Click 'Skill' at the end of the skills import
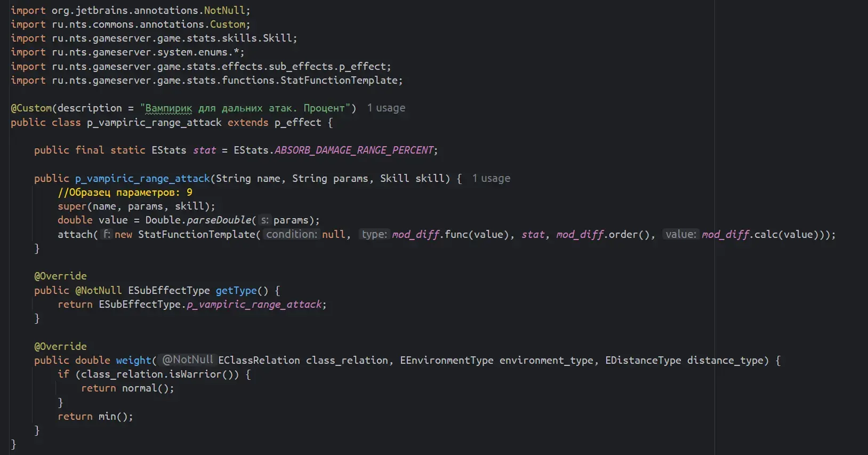 [277, 38]
